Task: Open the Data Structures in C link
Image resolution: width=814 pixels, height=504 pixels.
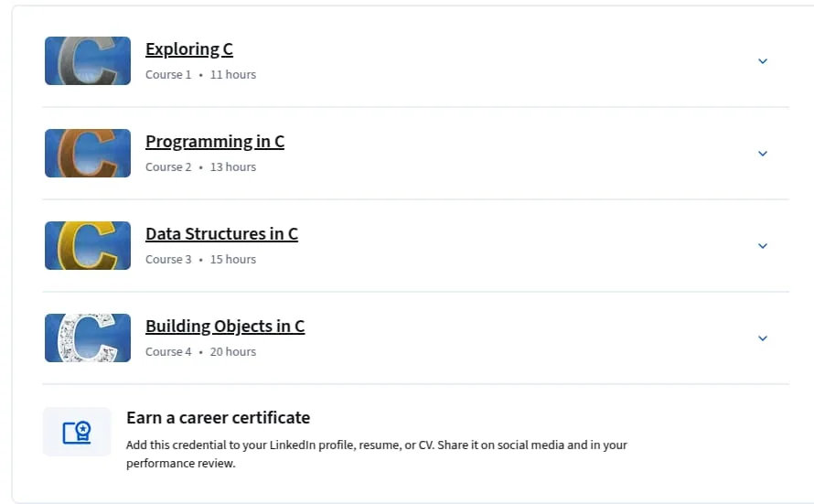Action: point(221,234)
